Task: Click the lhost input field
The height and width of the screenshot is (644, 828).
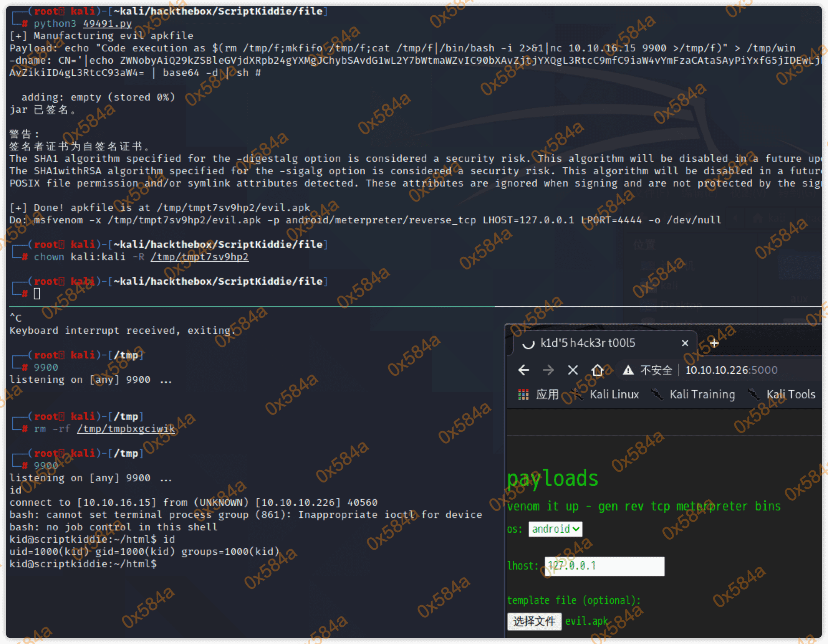Action: [604, 566]
